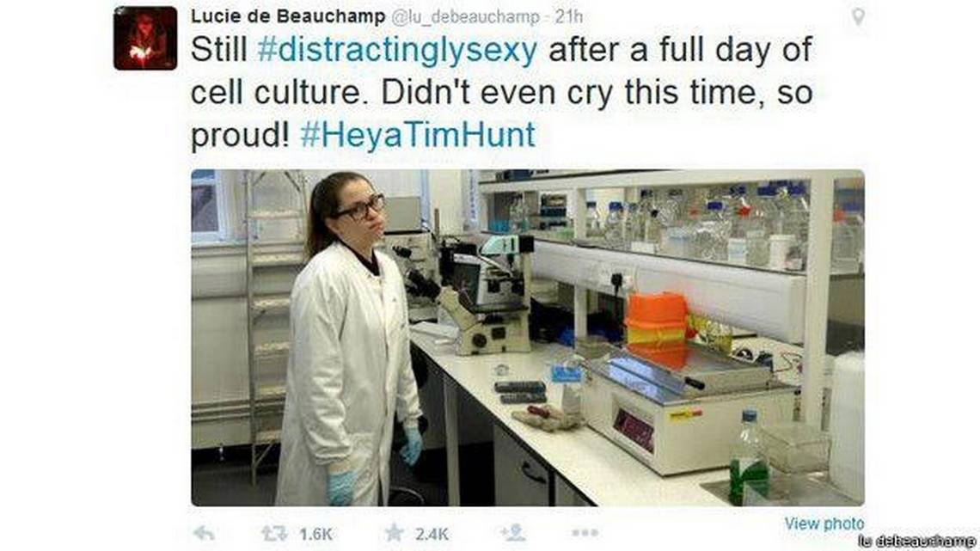
Task: Open the more options ellipsis menu
Action: tap(585, 533)
